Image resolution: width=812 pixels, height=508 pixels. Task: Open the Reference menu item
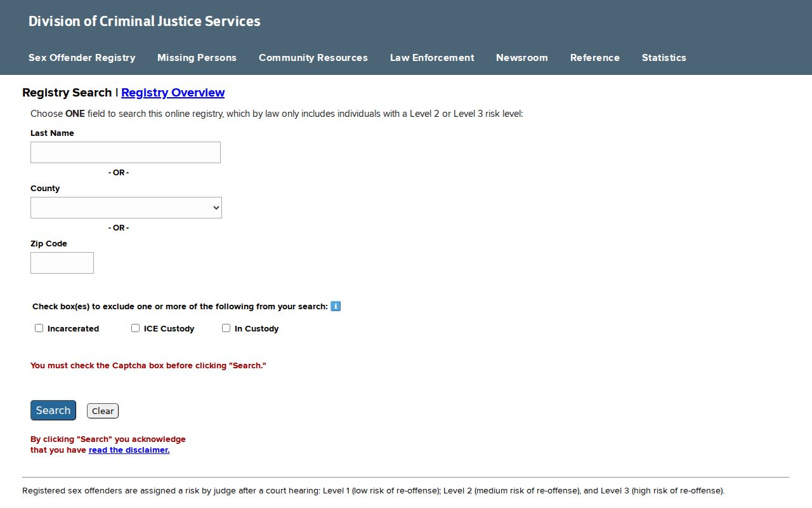click(595, 58)
